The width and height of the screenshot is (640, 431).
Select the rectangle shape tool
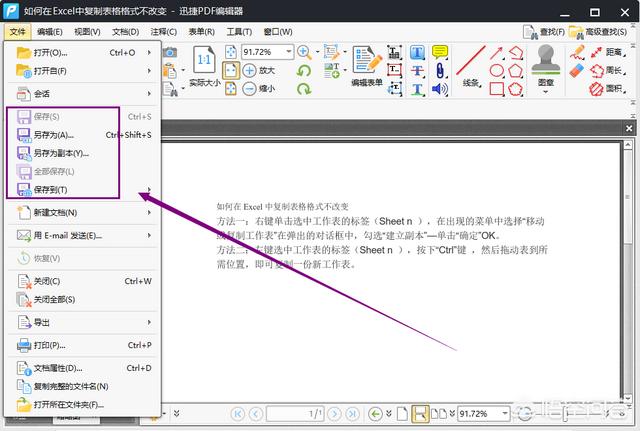[x=496, y=89]
